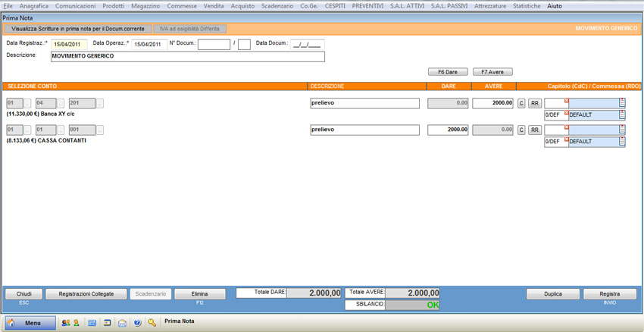644x332 pixels.
Task: Open account lookup next to code 201
Action: click(100, 103)
